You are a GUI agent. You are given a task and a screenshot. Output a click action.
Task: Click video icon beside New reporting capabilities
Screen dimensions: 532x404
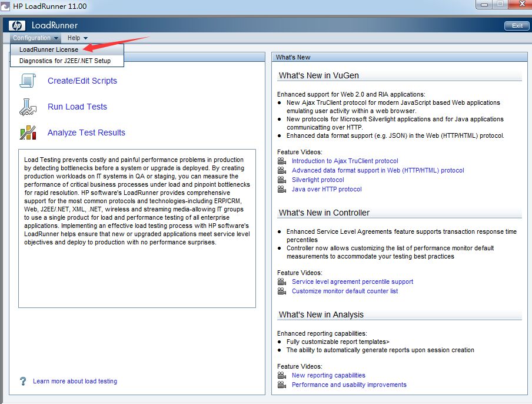coord(282,375)
